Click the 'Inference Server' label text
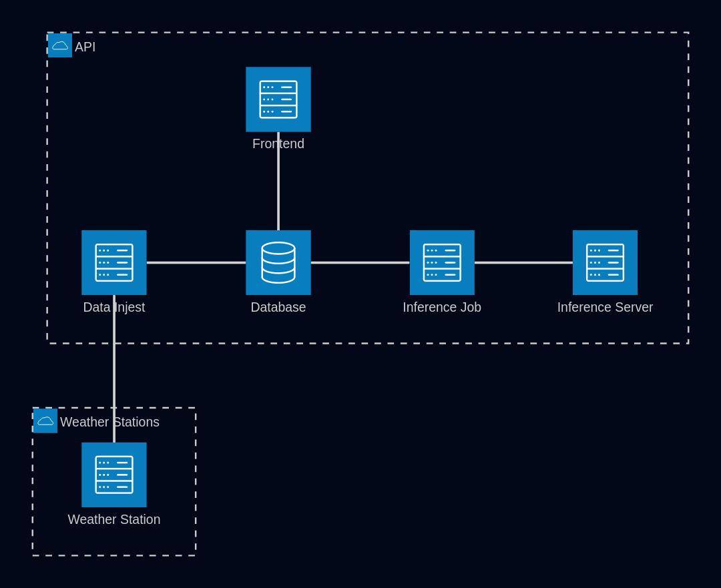The image size is (721, 588). pyautogui.click(x=605, y=307)
